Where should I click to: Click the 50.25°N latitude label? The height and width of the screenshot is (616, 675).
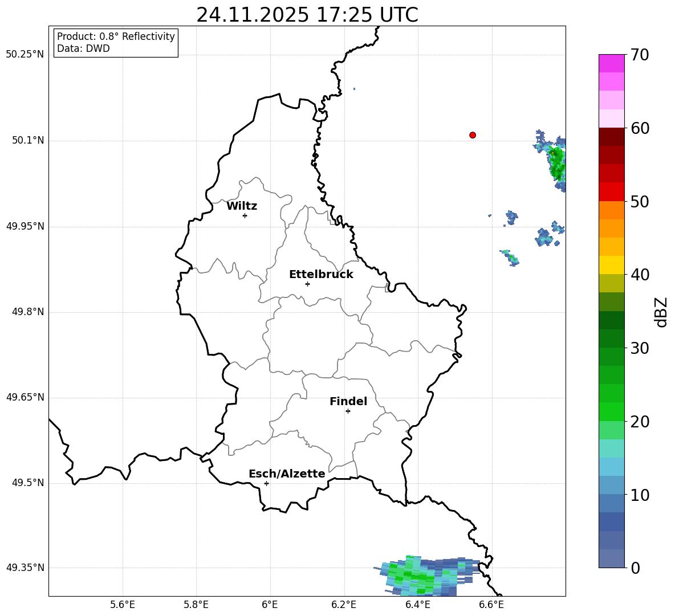point(25,55)
